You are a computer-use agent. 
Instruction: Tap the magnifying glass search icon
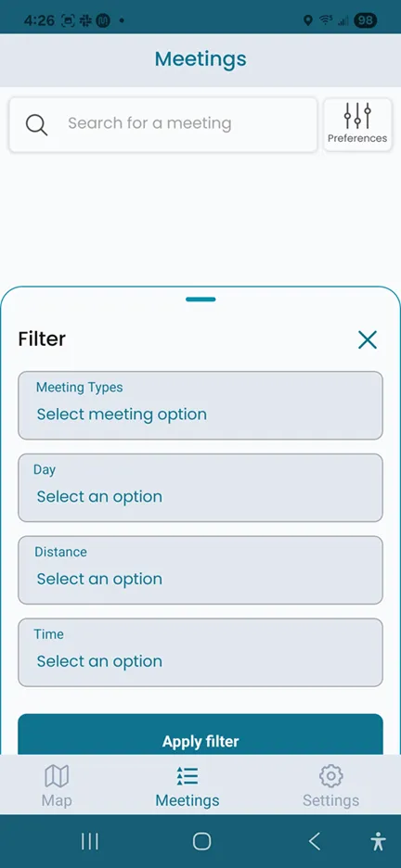point(36,124)
